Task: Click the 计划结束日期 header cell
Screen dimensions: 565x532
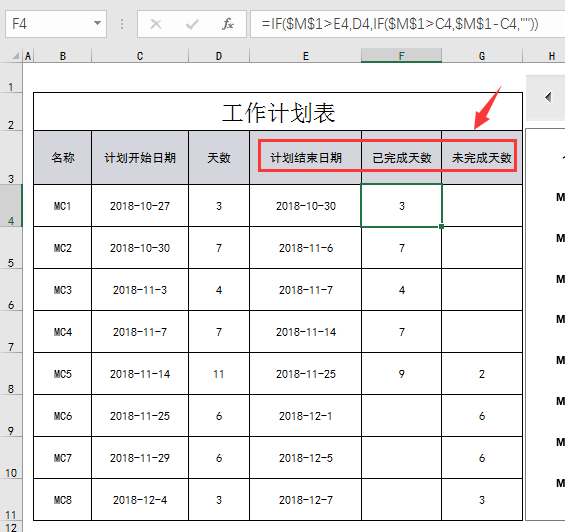Action: (x=306, y=158)
